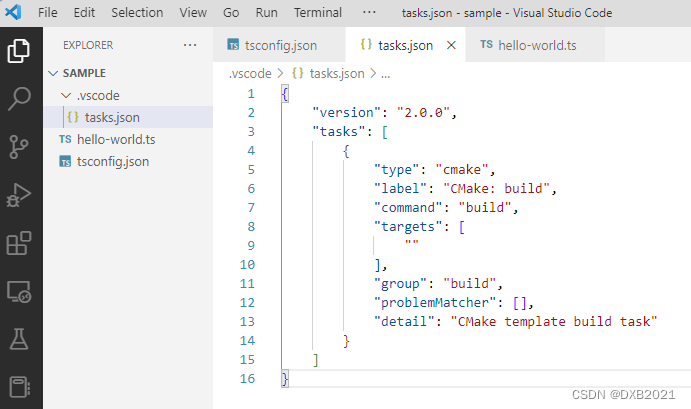Viewport: 691px width, 409px height.
Task: Close the tasks.json editor tab
Action: tap(451, 45)
